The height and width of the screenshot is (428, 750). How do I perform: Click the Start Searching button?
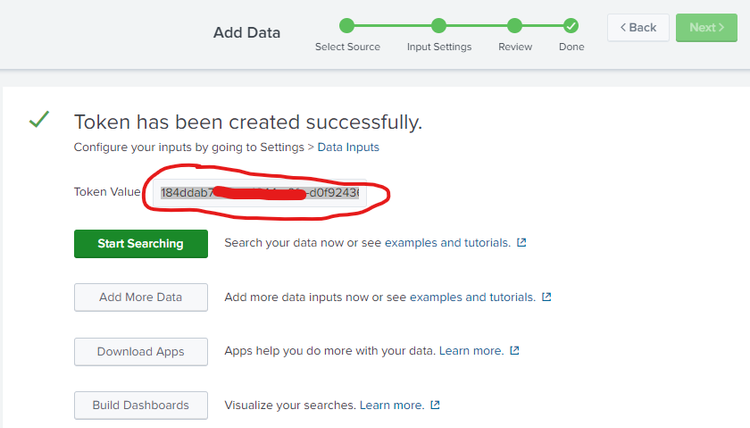click(x=140, y=243)
